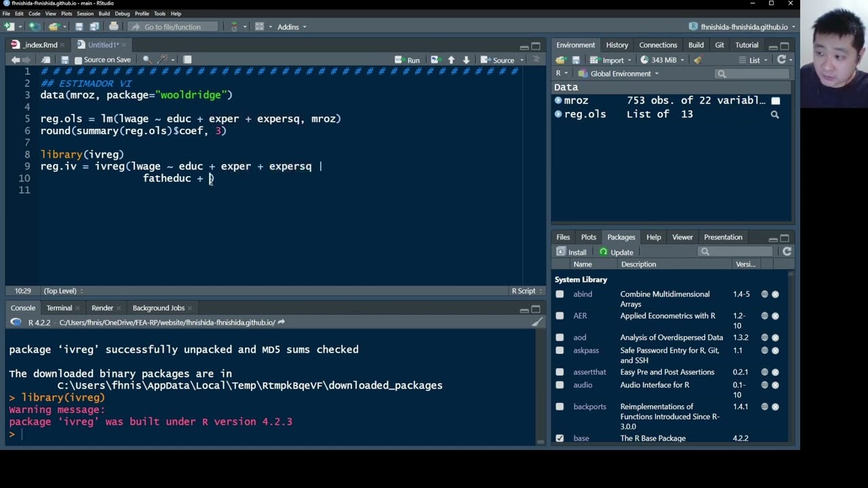Clear objects with the broom icon

click(x=697, y=60)
